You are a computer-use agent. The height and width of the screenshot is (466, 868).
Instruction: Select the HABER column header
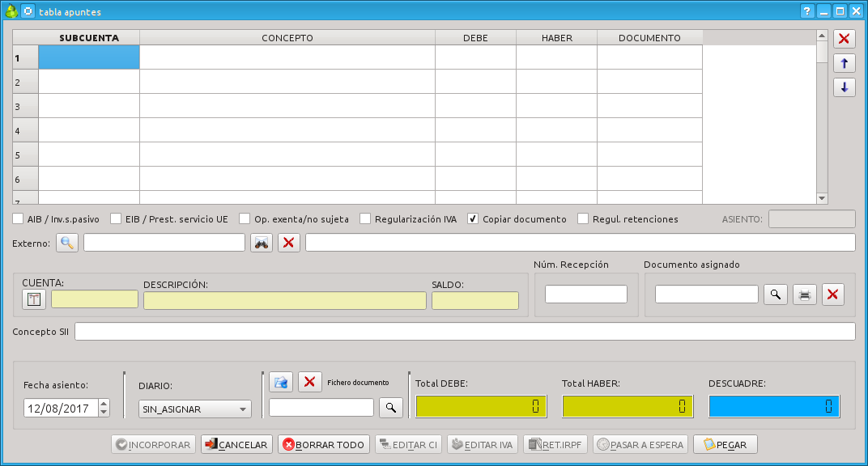557,37
